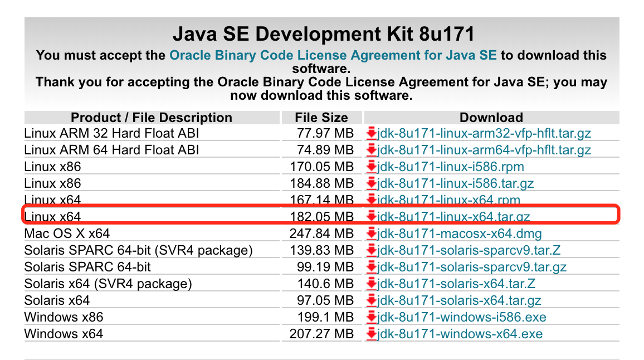Viewport: 644px width, 360px height.
Task: Click the 99.19 MB file size
Action: click(325, 267)
